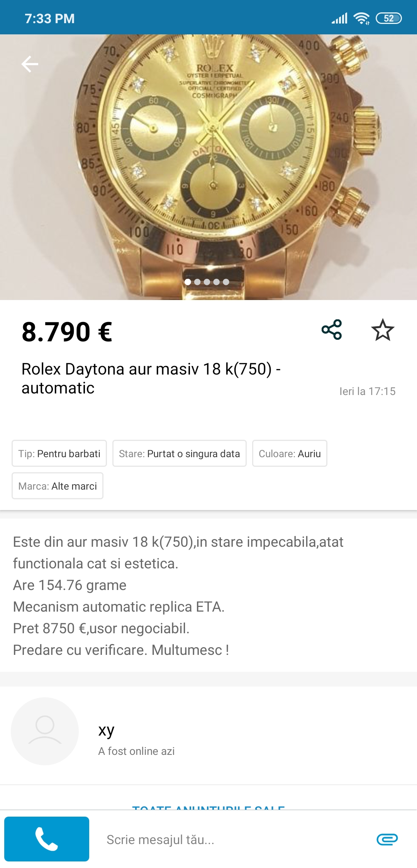Tap the 'Marca: Alte marci' tag
This screenshot has height=868, width=417.
[58, 486]
